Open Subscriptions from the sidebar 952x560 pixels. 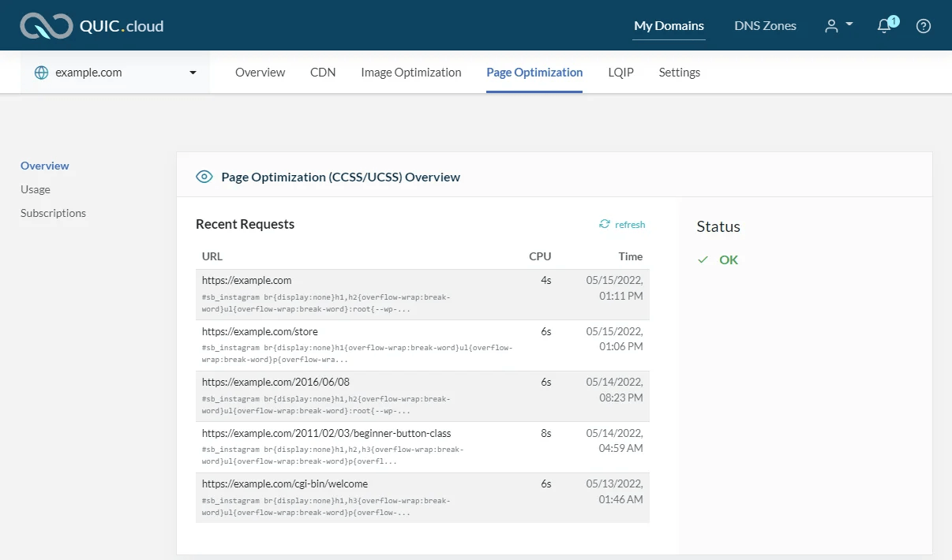point(53,213)
